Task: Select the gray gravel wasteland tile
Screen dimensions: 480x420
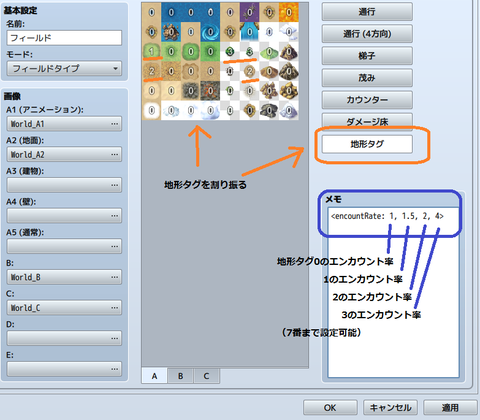Action: tap(191, 91)
